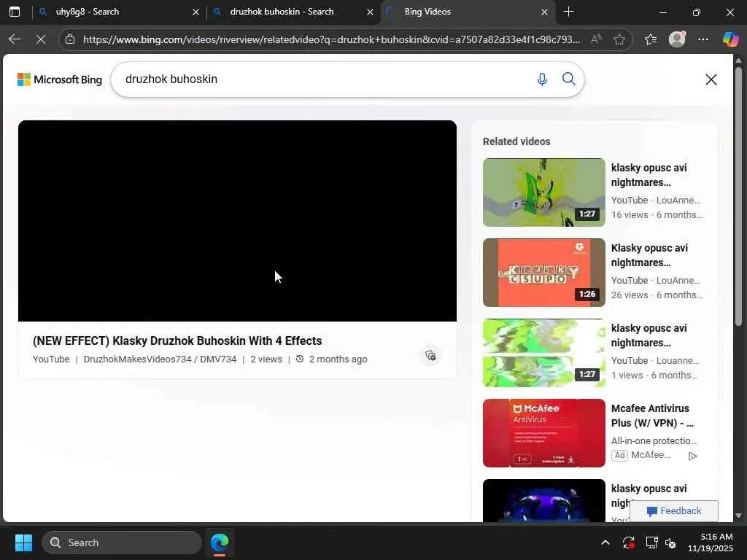
Task: Click the black video player area
Action: (237, 220)
